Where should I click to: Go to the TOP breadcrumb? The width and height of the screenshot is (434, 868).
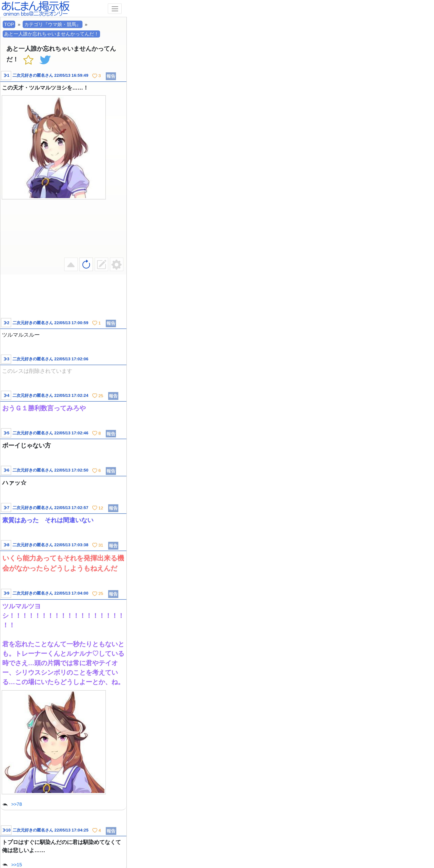tap(9, 24)
